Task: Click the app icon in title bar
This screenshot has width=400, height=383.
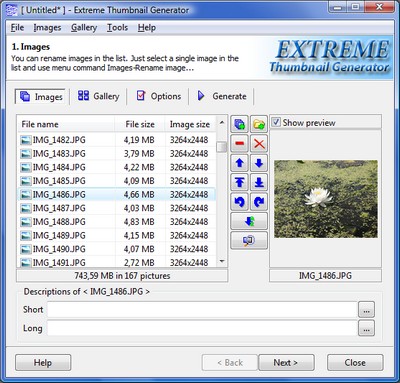Action: click(11, 10)
